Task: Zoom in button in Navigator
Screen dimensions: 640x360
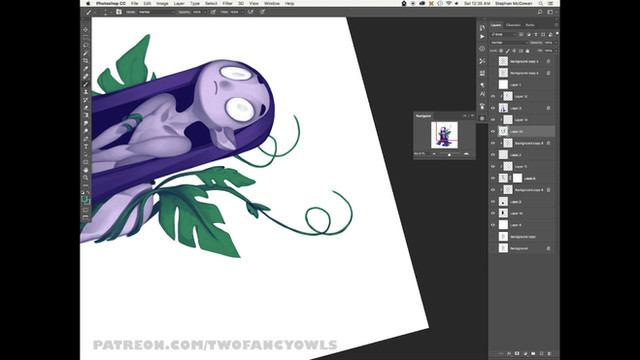Action: pos(466,154)
